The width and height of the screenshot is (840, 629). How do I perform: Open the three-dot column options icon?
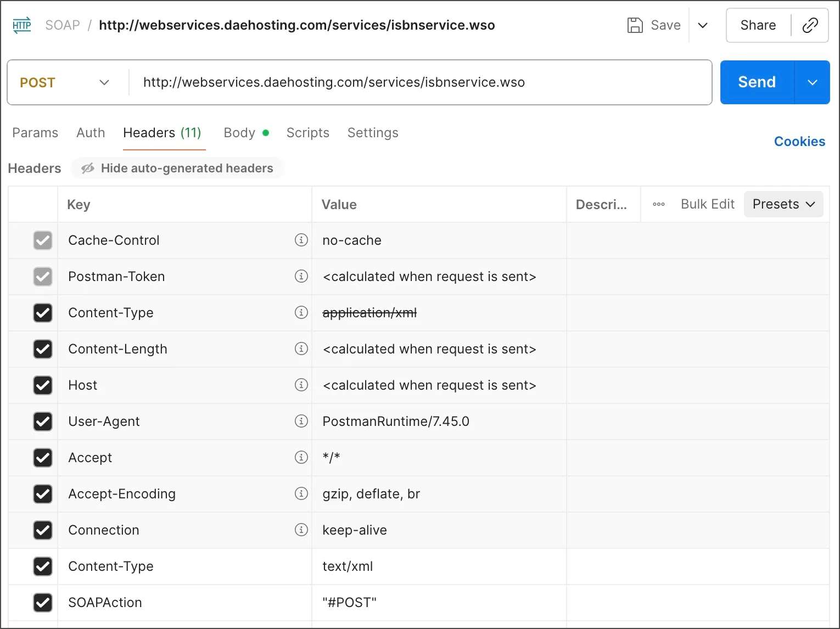(659, 204)
